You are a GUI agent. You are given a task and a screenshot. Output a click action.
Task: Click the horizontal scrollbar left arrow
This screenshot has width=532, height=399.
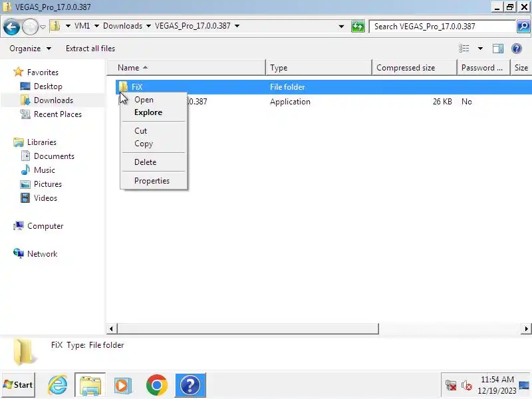pyautogui.click(x=111, y=329)
